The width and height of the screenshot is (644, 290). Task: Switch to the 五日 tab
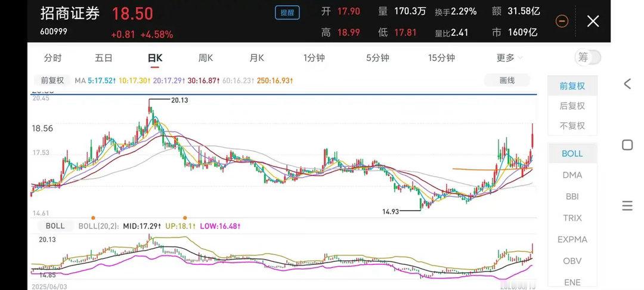[104, 58]
